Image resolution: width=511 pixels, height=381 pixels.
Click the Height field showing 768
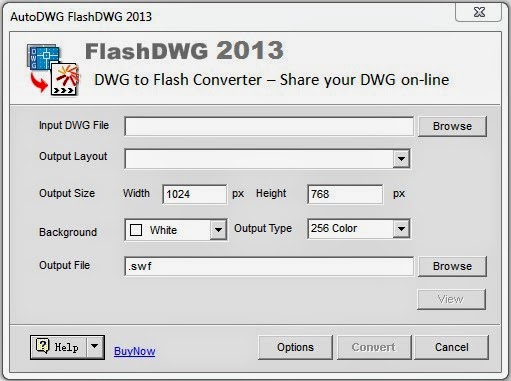345,194
